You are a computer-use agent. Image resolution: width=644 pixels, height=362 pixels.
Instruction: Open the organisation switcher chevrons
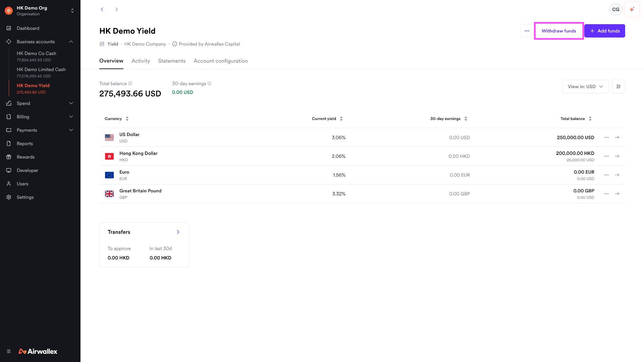(72, 11)
